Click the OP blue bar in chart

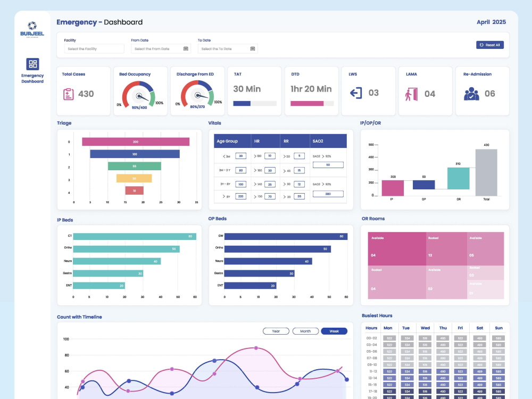pos(424,185)
